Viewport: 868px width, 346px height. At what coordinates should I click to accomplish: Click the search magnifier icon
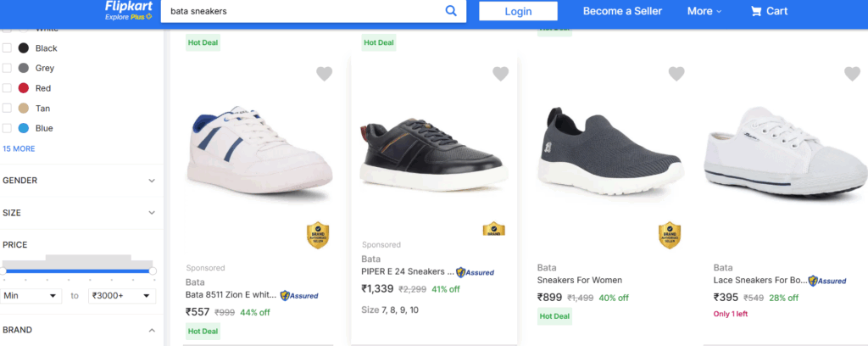[451, 11]
